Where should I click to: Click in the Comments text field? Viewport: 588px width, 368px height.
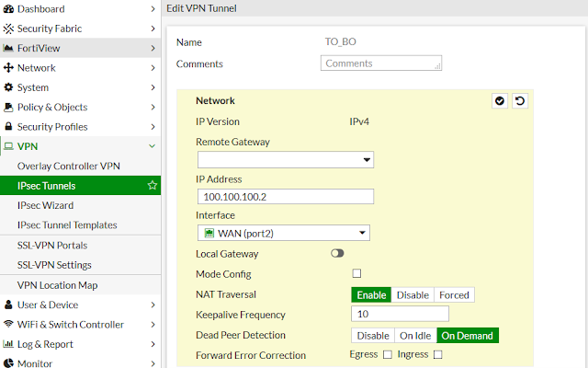coord(381,63)
